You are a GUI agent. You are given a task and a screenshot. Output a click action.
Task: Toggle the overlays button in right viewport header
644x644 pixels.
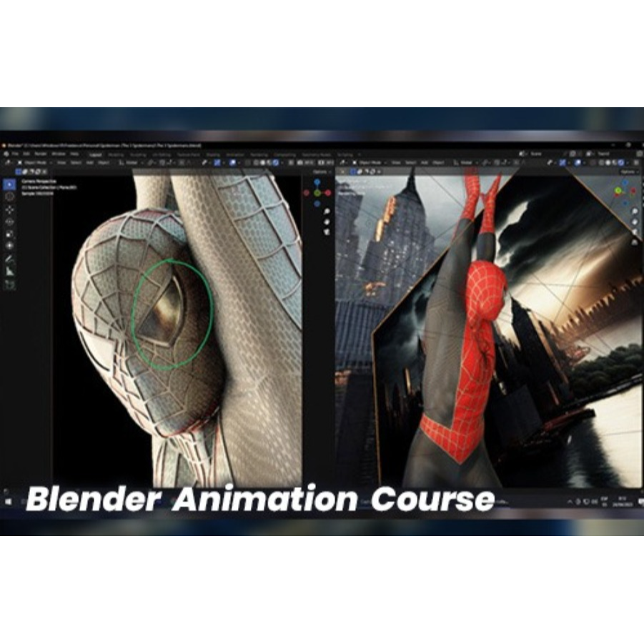coord(578,163)
